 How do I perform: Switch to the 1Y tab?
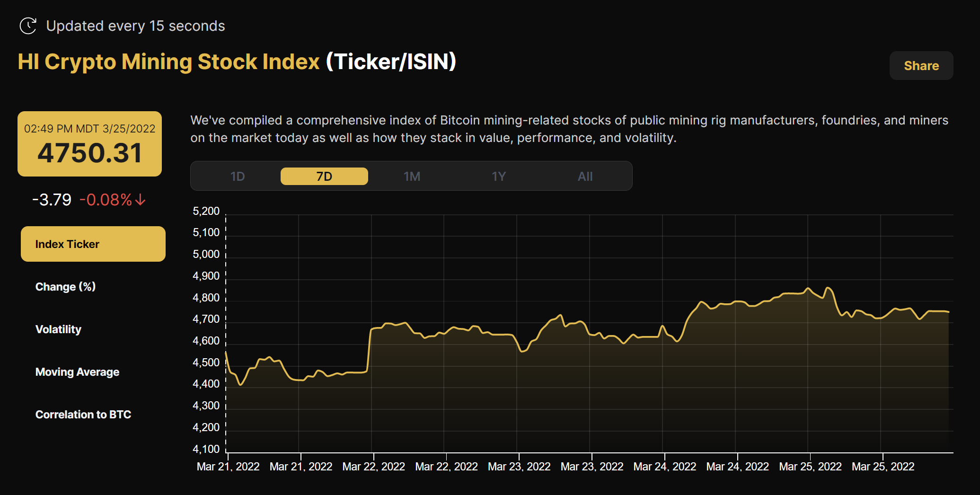click(498, 176)
